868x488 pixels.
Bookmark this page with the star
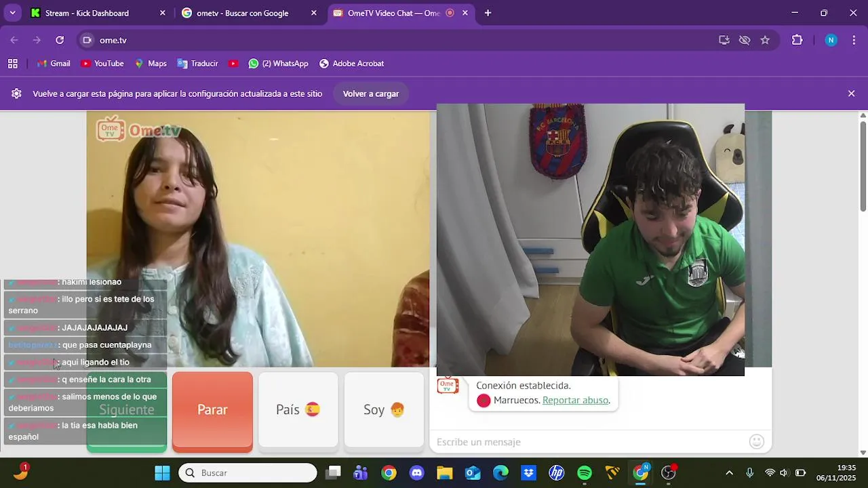[x=765, y=40]
